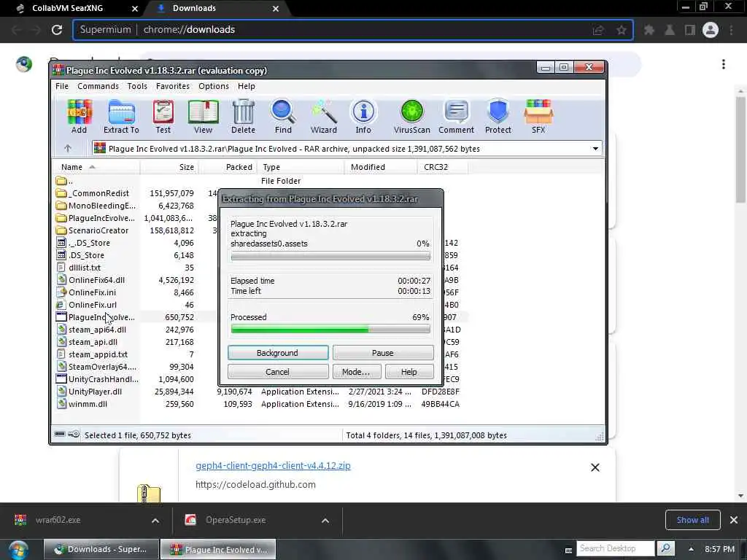Screen dimensions: 747x560
Task: Select the _CommonRedist folder
Action: [x=98, y=193]
